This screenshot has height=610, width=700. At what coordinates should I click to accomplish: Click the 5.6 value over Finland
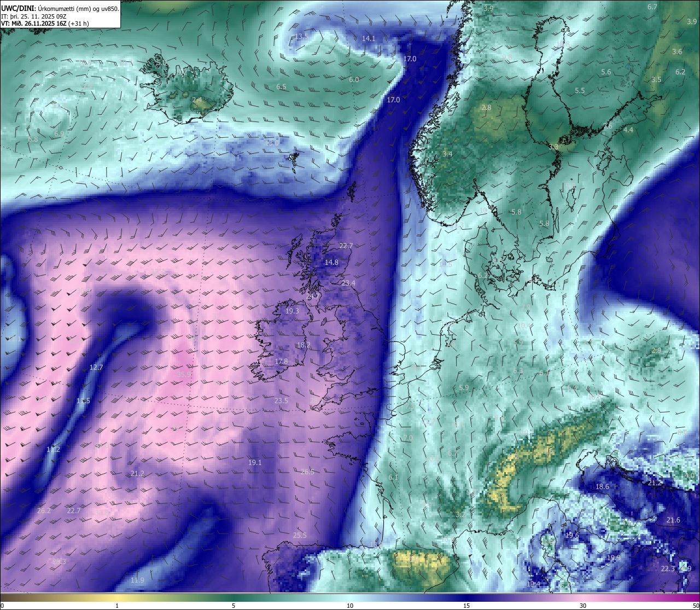[x=606, y=72]
